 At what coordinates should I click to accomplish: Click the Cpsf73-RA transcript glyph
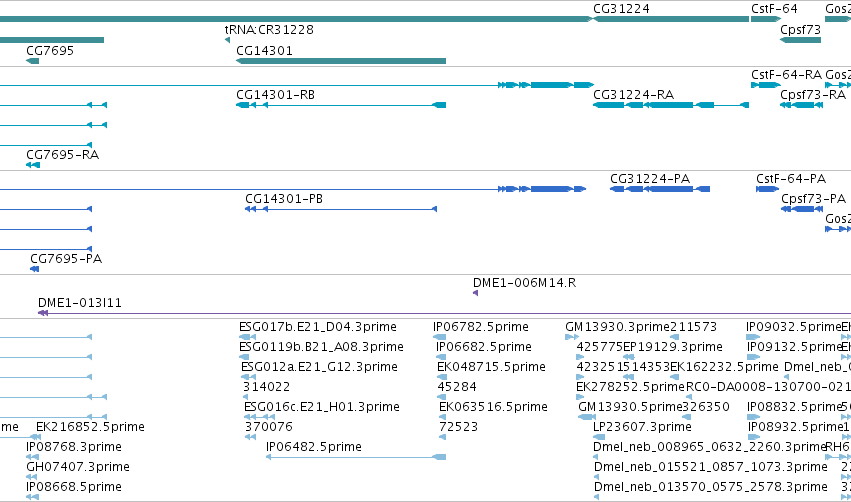point(802,105)
